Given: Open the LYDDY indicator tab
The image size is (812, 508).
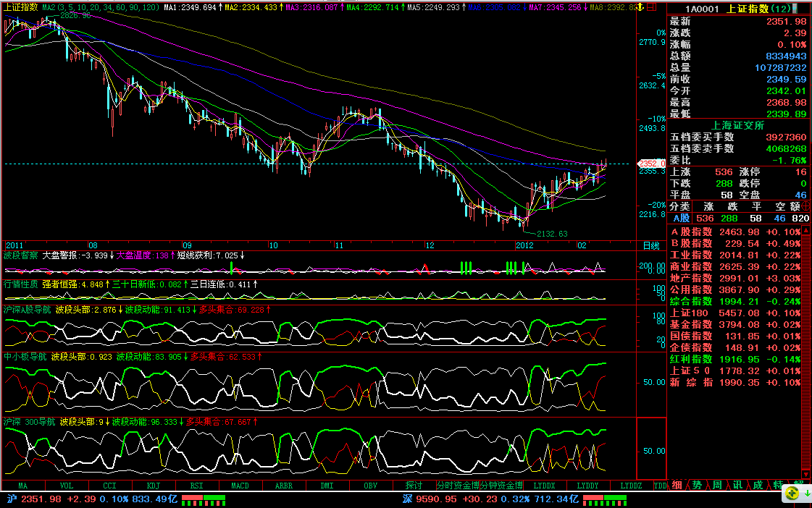Looking at the screenshot, I should tap(587, 486).
